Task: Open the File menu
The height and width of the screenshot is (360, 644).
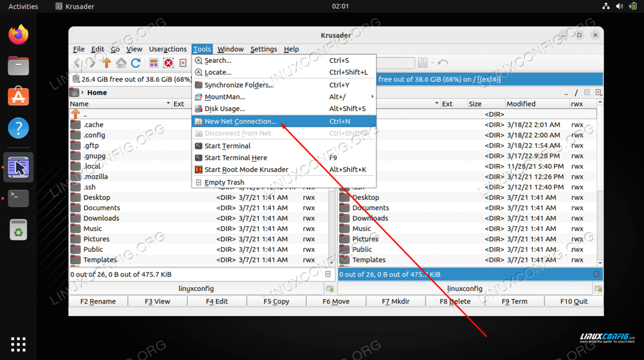Action: 79,49
